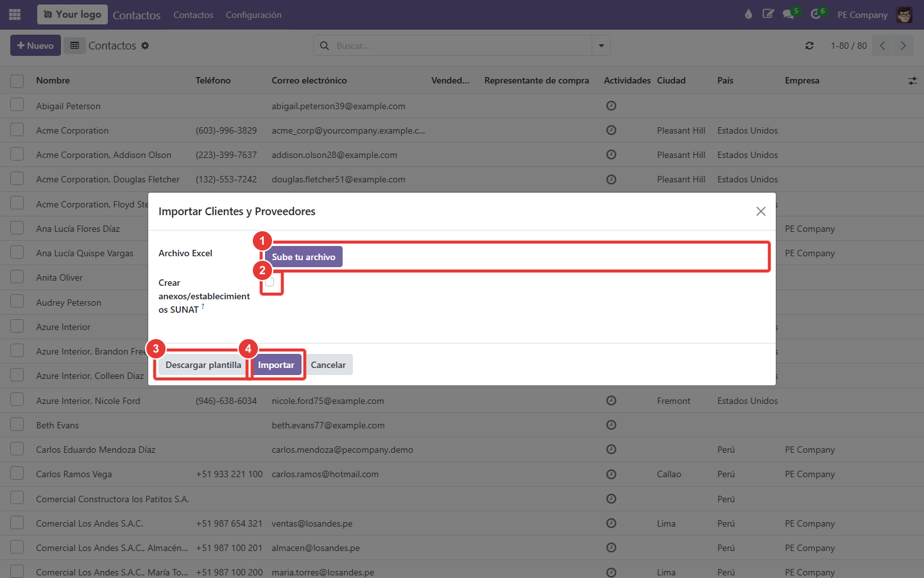The image size is (924, 578).
Task: Focus the Buscar search field
Action: pyautogui.click(x=462, y=46)
